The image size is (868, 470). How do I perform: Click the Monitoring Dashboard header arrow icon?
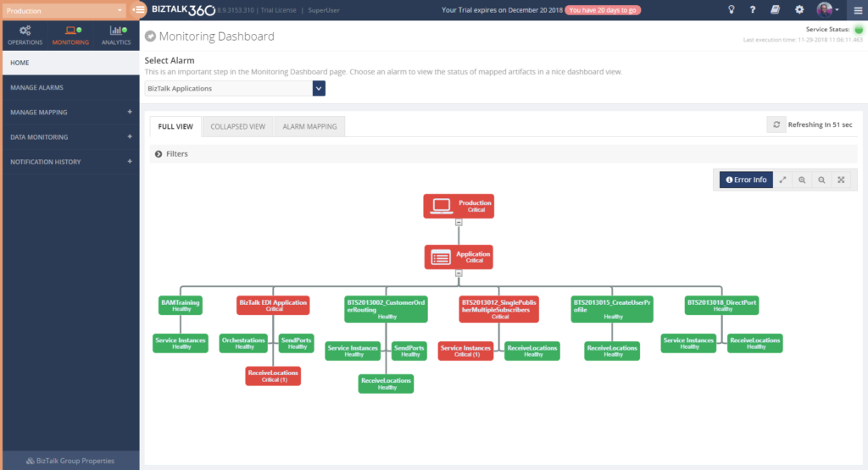(x=150, y=36)
